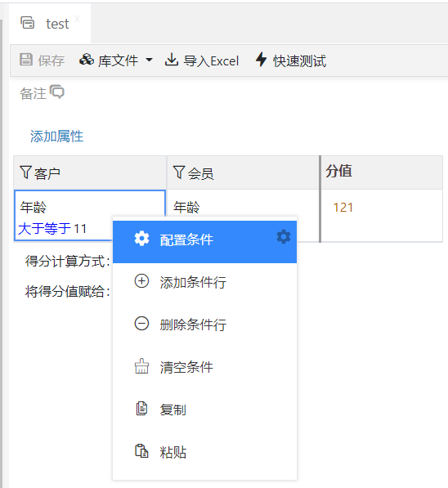Viewport: 448px width, 488px height.
Task: Click the save floppy disk icon
Action: [26, 60]
